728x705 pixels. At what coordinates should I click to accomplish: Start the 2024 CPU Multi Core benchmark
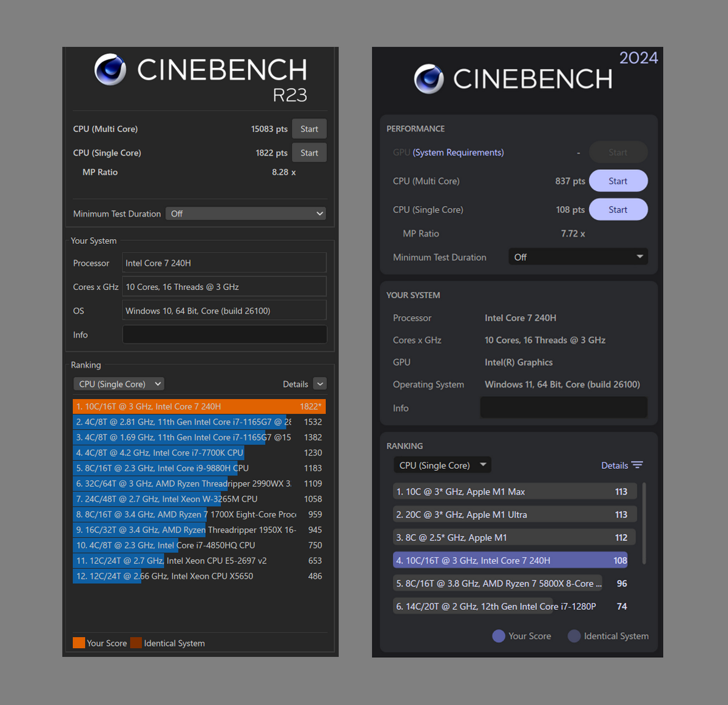[x=618, y=181]
